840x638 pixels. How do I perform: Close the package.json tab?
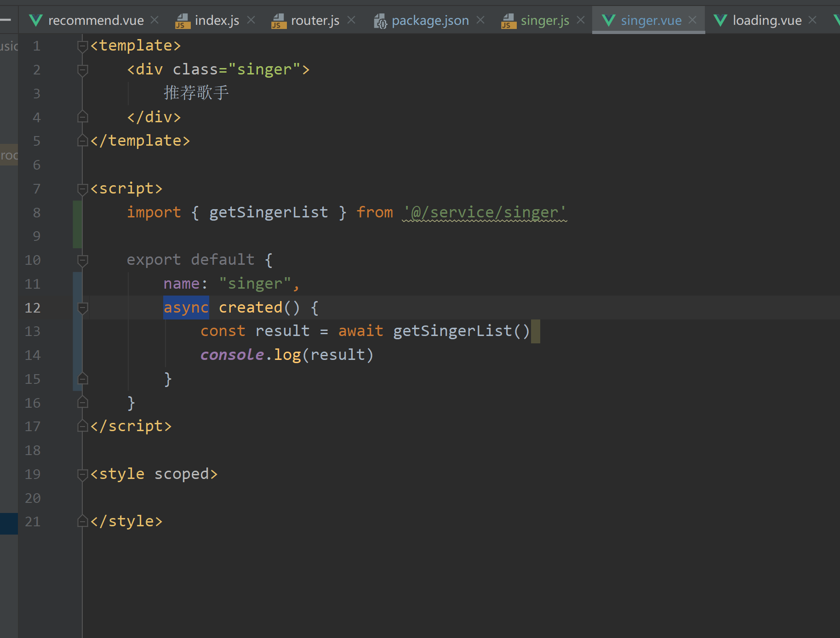[480, 20]
